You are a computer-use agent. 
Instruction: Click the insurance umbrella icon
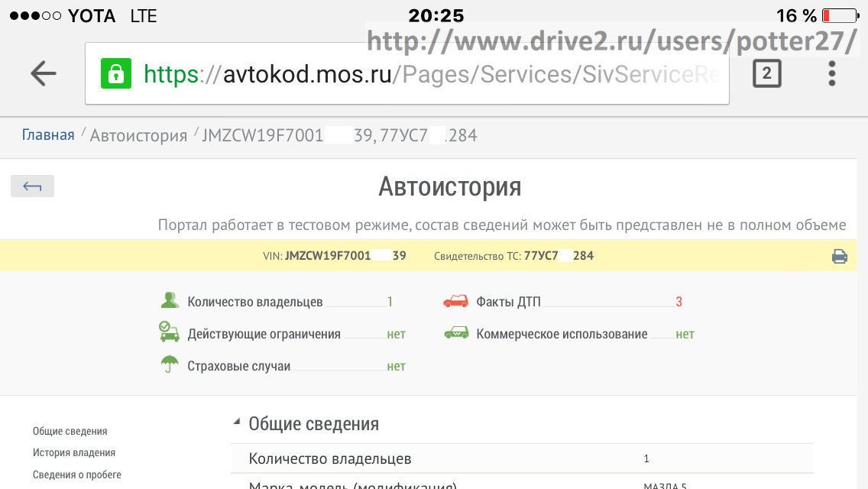tap(170, 364)
